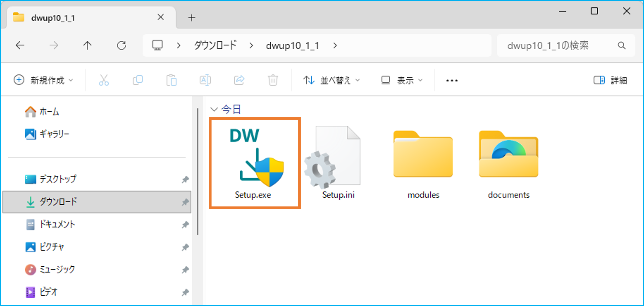This screenshot has height=306, width=644.
Task: Click the Copy icon in toolbar
Action: pyautogui.click(x=138, y=80)
